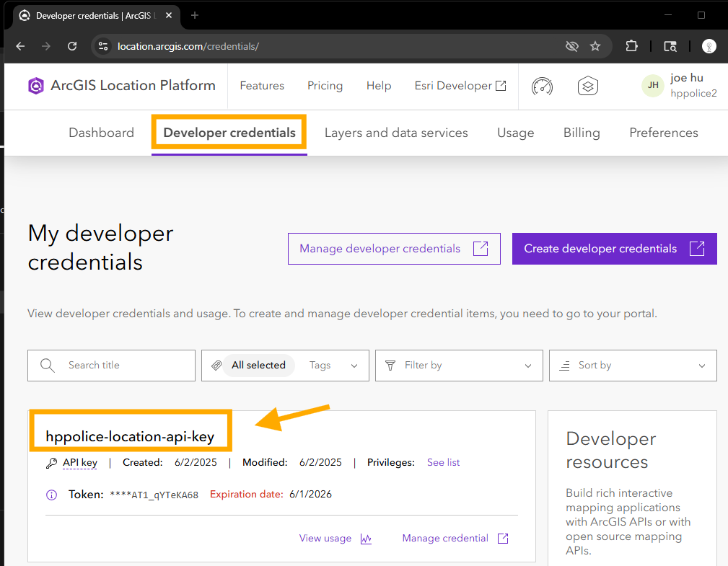728x566 pixels.
Task: Open site information icon in address bar
Action: point(103,46)
